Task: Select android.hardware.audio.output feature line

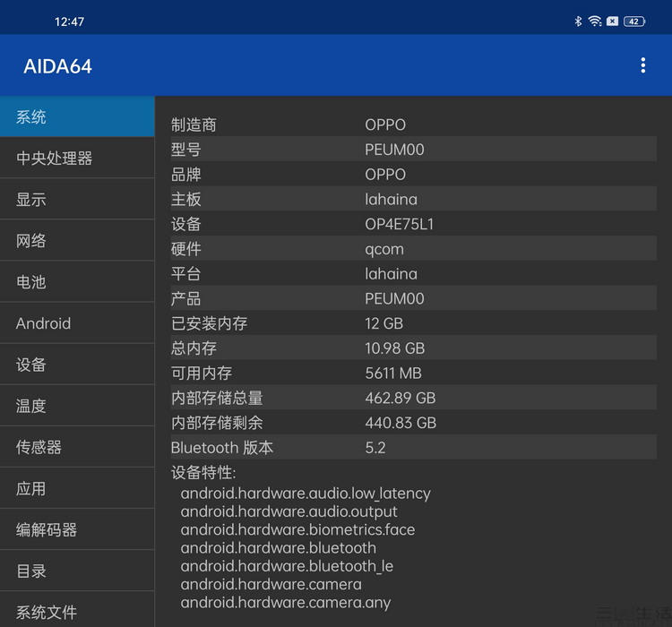Action: [289, 511]
